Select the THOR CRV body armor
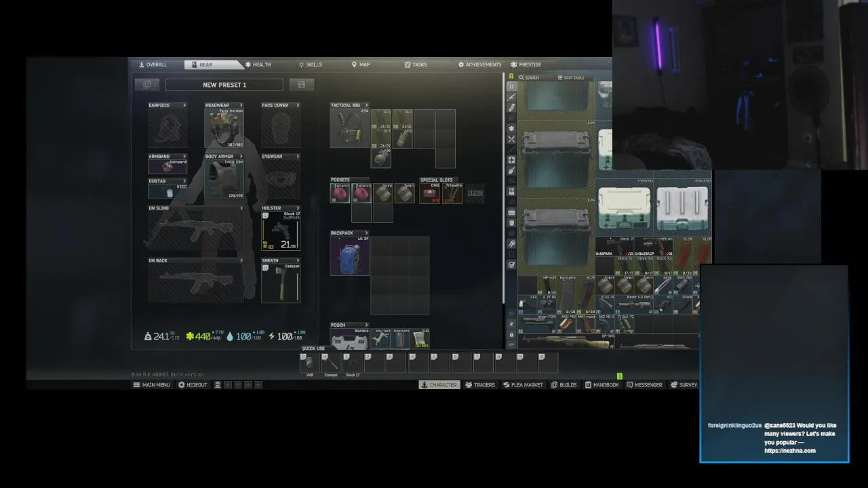This screenshot has width=868, height=488. click(x=224, y=179)
